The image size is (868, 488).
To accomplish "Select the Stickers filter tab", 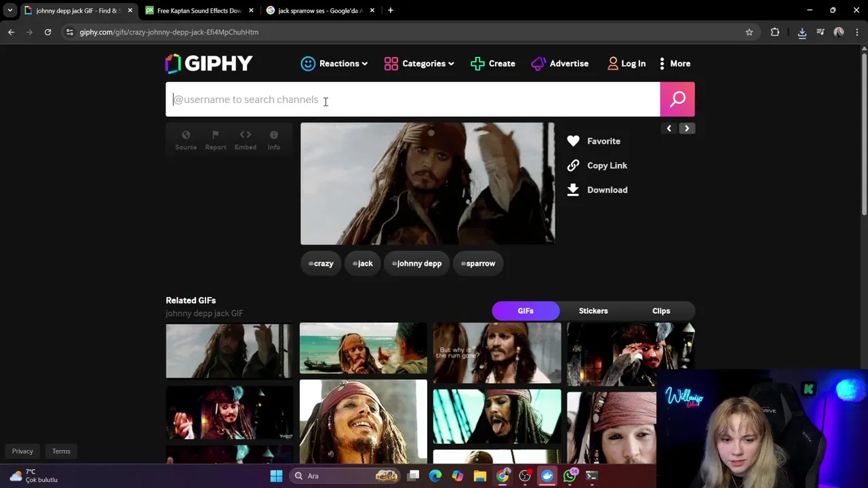I will (x=593, y=311).
